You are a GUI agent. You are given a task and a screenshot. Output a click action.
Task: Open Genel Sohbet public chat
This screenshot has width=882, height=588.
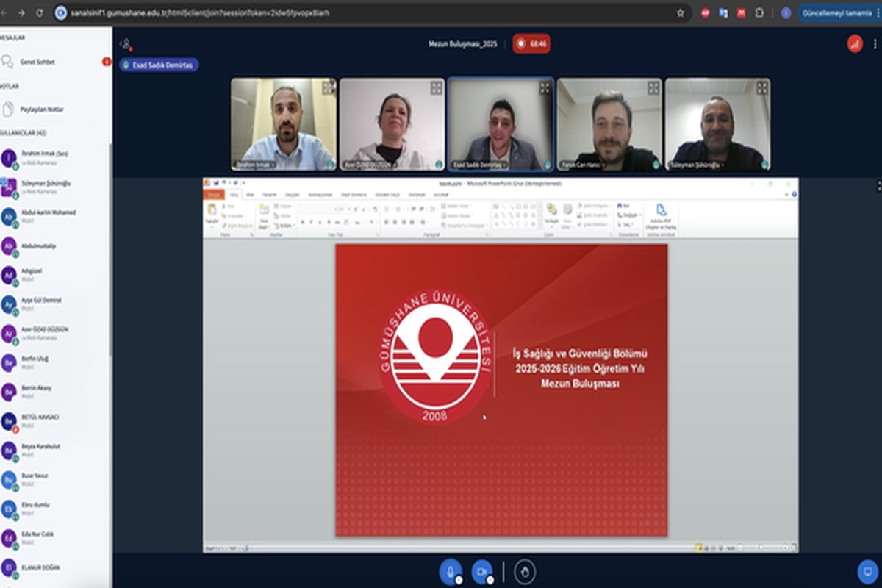pos(37,62)
